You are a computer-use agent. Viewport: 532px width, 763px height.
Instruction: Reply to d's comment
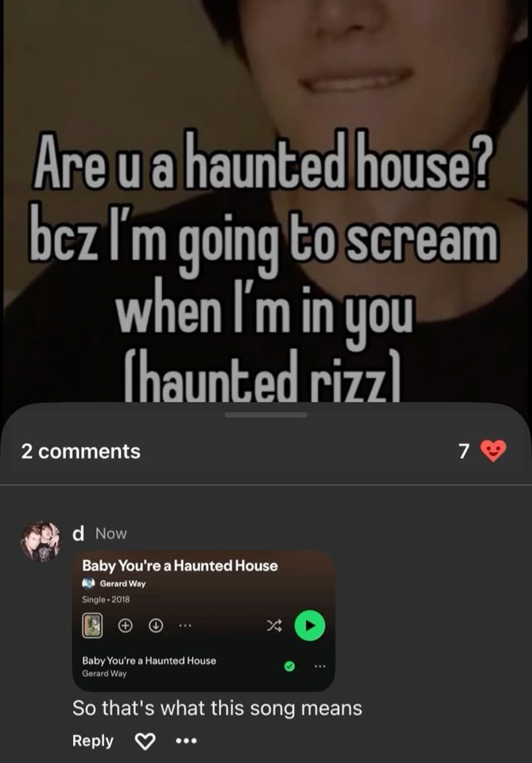[93, 741]
